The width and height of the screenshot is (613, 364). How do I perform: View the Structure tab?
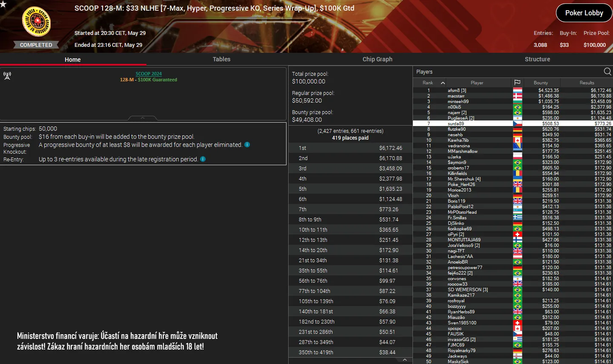tap(537, 59)
